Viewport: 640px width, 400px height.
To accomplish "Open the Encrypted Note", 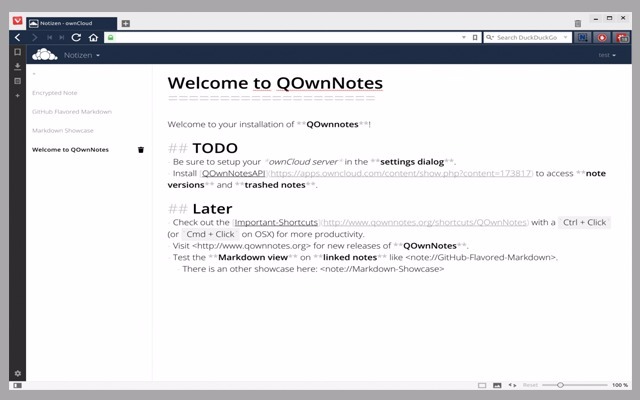I will (x=55, y=93).
